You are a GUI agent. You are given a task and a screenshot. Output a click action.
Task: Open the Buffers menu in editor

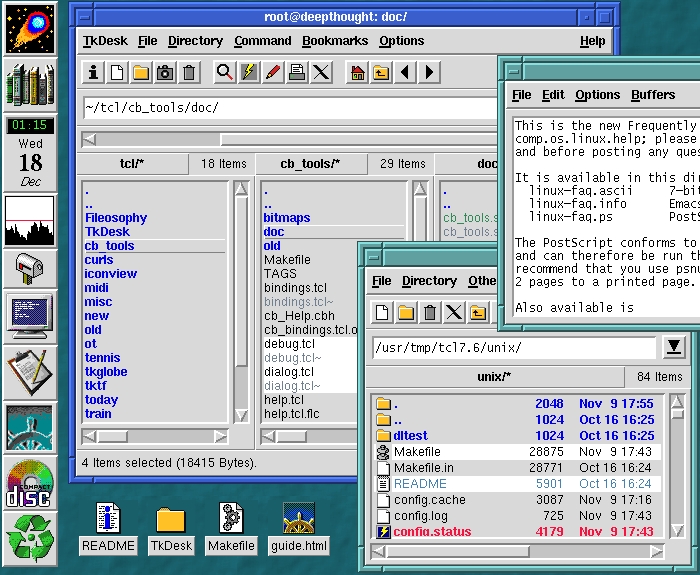coord(653,95)
